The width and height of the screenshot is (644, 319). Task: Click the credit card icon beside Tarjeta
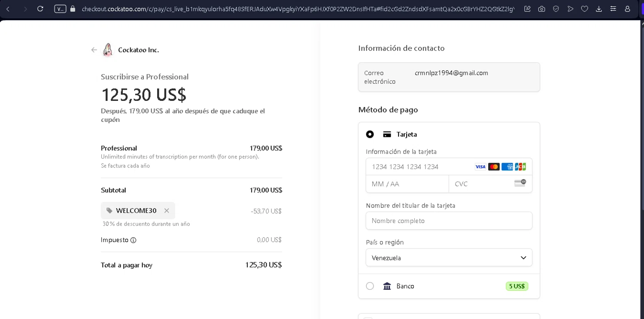click(x=387, y=134)
